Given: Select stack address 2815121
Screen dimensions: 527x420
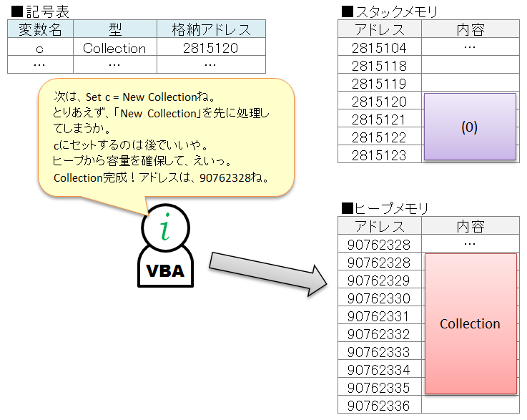Looking at the screenshot, I should (x=380, y=118).
